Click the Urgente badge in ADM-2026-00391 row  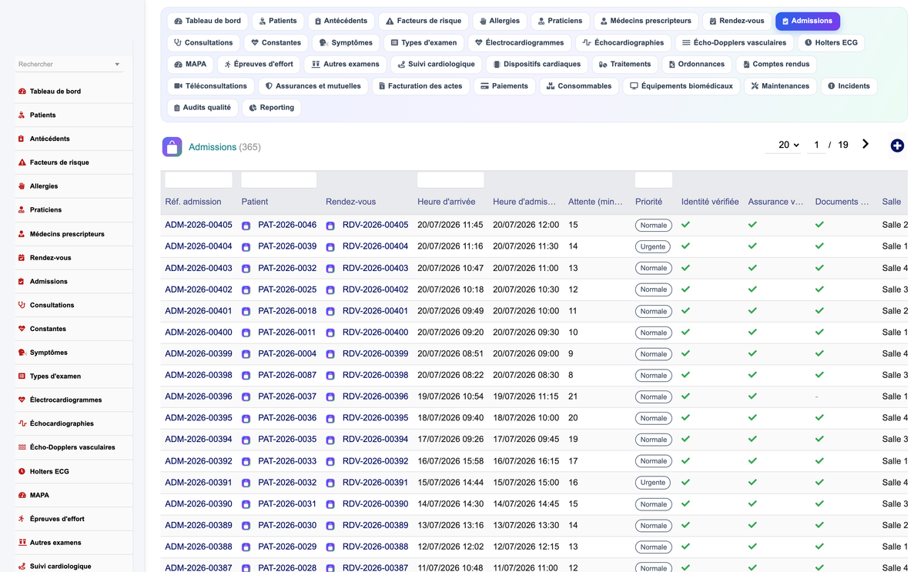pyautogui.click(x=653, y=483)
